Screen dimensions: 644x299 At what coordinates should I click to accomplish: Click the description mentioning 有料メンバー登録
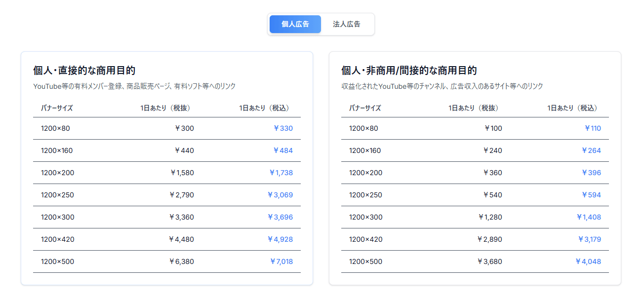pos(134,86)
